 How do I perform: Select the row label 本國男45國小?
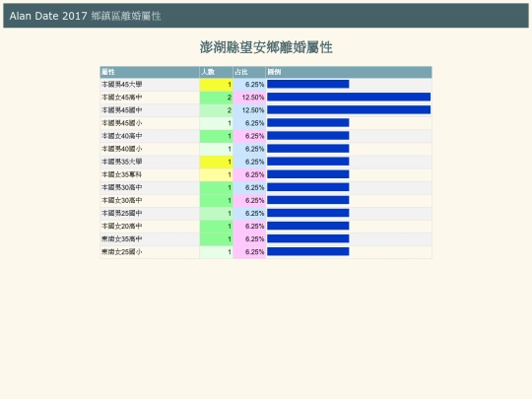pyautogui.click(x=121, y=123)
